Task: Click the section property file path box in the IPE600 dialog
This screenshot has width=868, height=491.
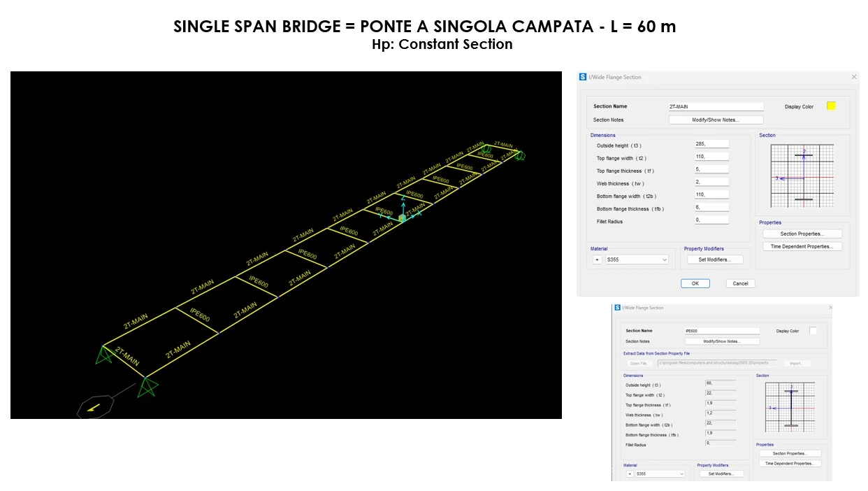Action: pos(716,363)
